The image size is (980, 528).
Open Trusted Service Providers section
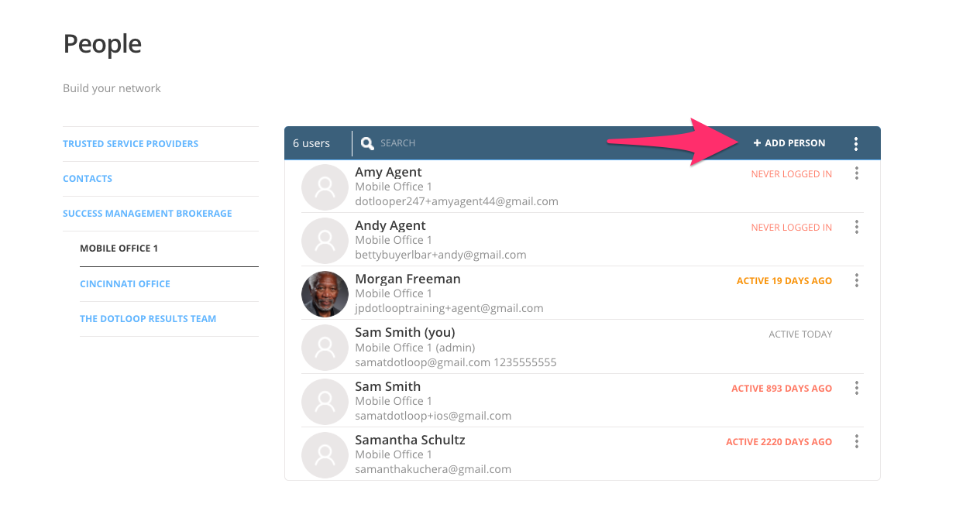point(130,144)
